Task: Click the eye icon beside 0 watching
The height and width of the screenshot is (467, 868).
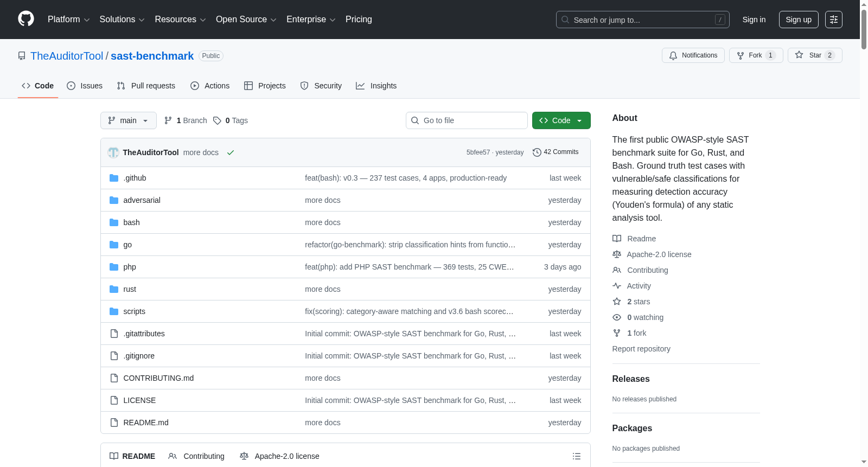Action: coord(617,317)
